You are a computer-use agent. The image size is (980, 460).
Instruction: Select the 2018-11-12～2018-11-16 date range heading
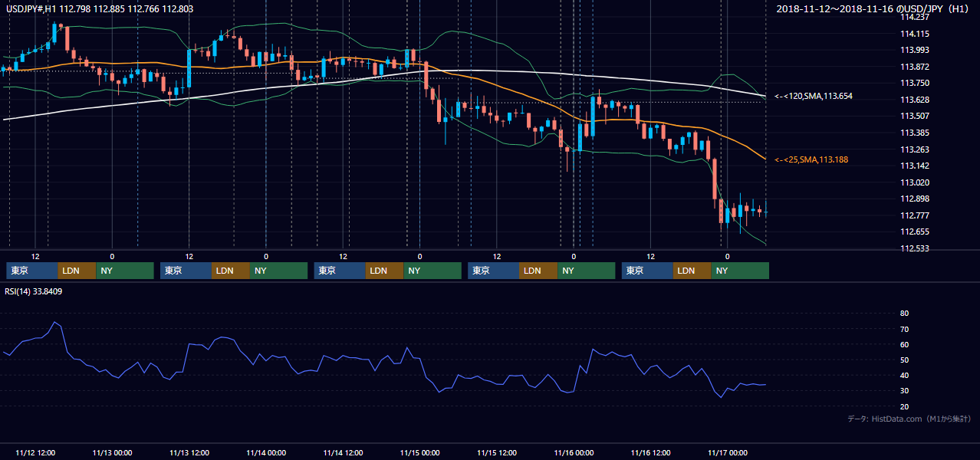pos(872,8)
